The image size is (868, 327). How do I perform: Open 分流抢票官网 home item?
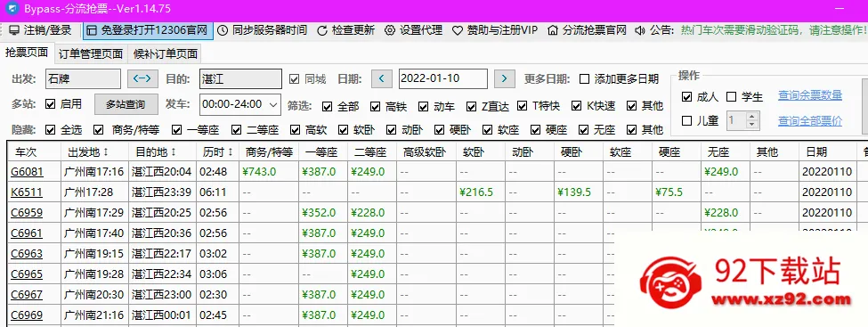click(x=587, y=30)
